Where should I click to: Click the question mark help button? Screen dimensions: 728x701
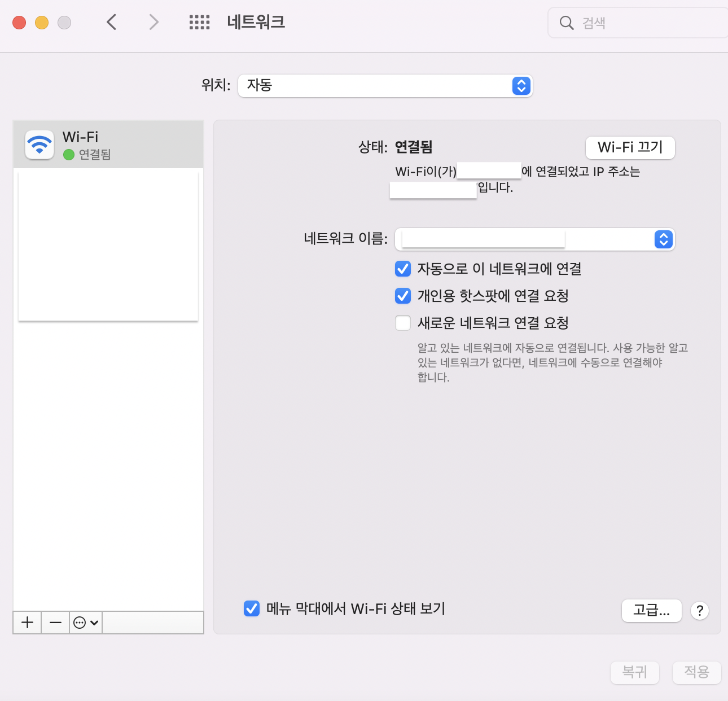699,611
